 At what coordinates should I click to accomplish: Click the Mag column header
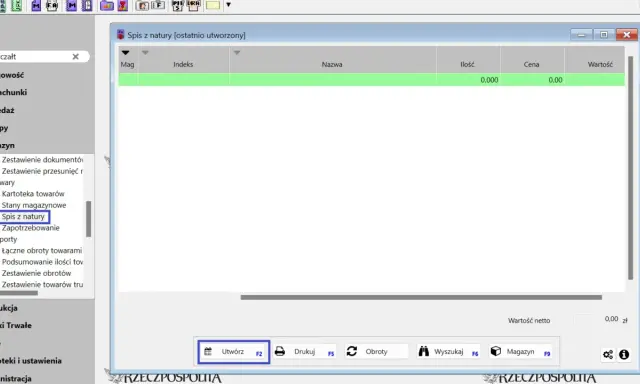coord(127,64)
